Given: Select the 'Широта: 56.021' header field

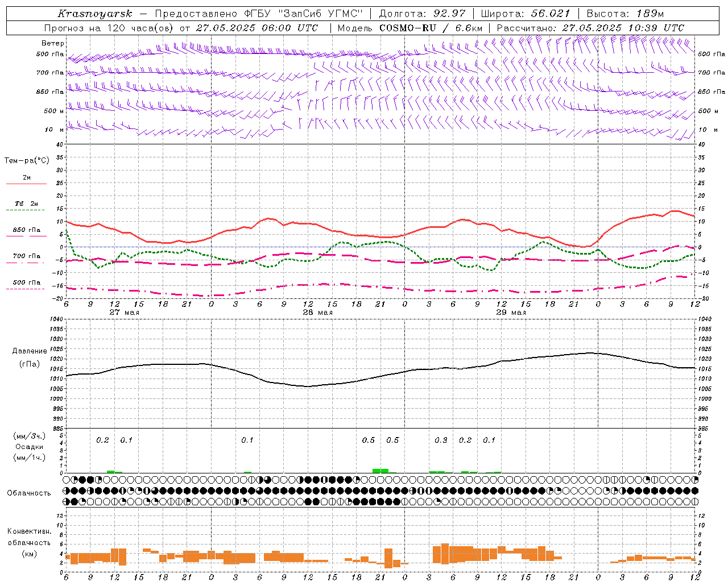Looking at the screenshot, I should pyautogui.click(x=525, y=14).
